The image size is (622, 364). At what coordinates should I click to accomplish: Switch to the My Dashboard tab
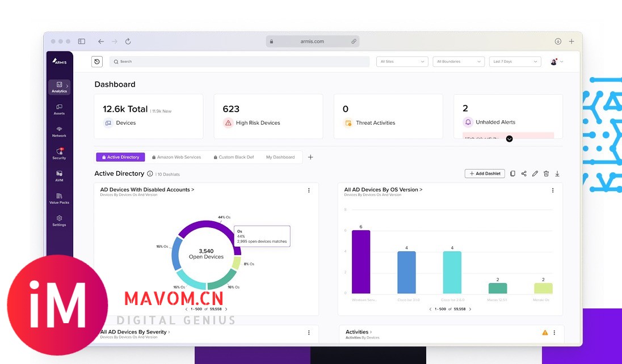pos(280,157)
